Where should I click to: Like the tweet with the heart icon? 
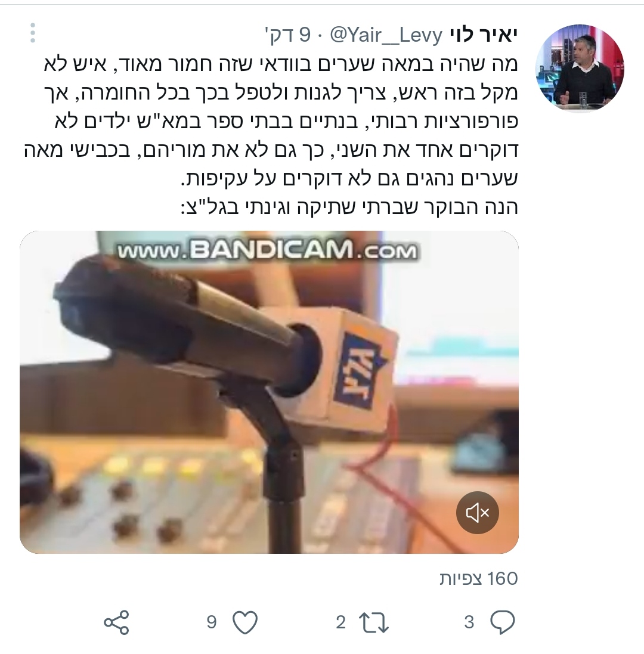245,622
